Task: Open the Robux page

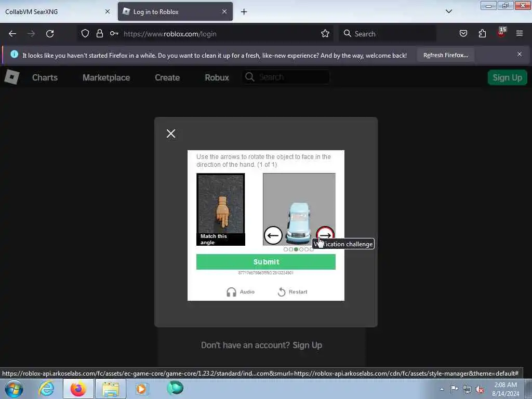Action: coord(217,78)
